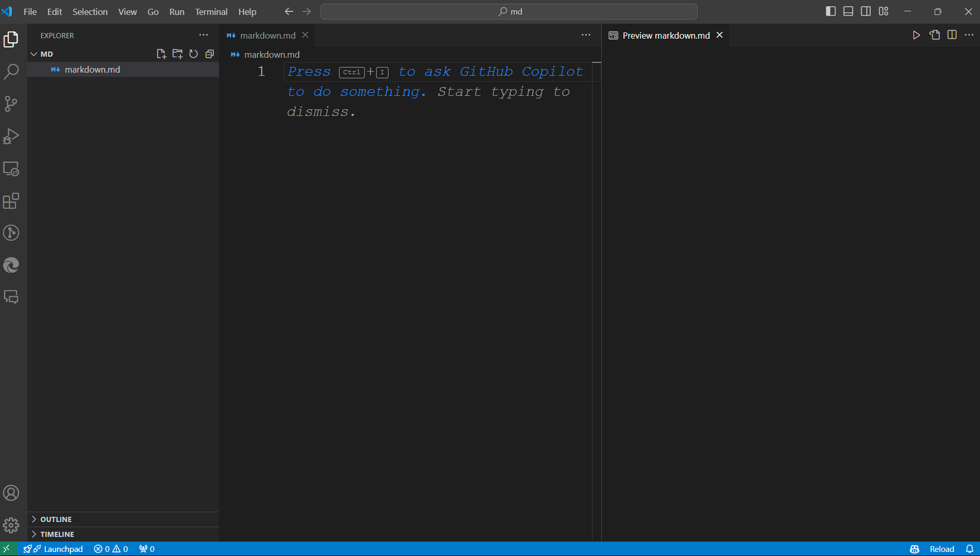Refresh the Explorer file list
The width and height of the screenshot is (980, 556).
(x=193, y=54)
